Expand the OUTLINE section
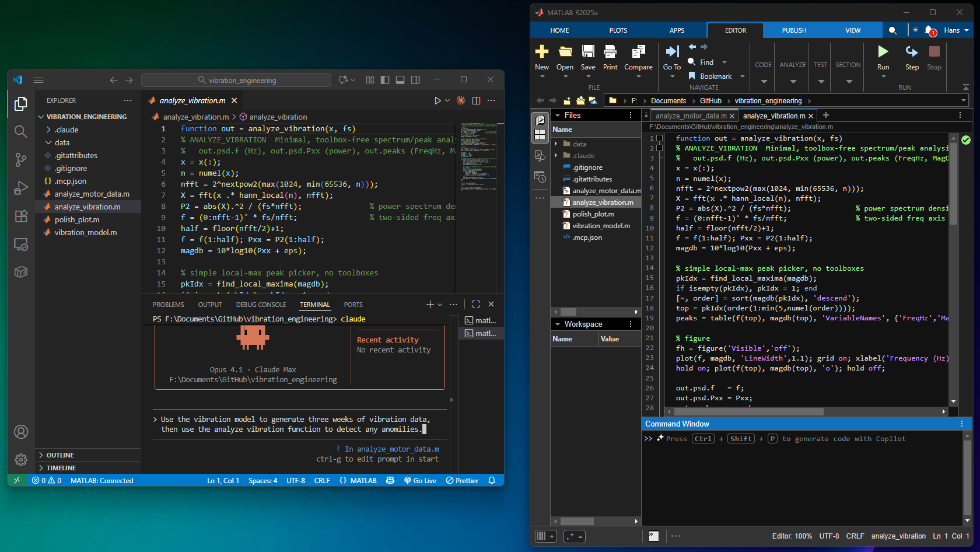980x552 pixels. point(60,455)
